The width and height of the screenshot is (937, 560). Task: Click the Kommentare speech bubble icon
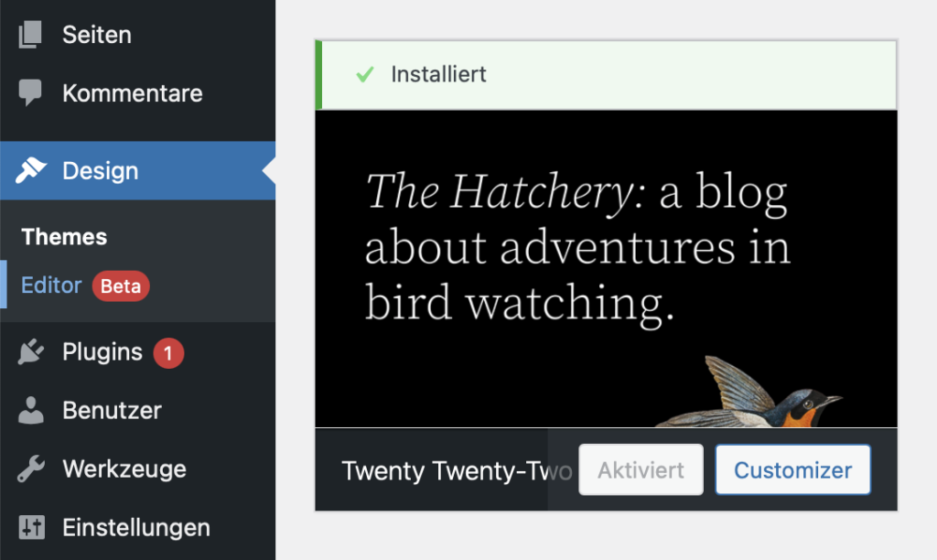click(x=30, y=93)
